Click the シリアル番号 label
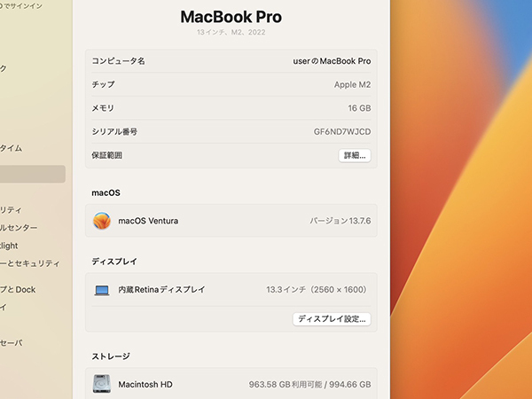The image size is (532, 399). tap(114, 131)
